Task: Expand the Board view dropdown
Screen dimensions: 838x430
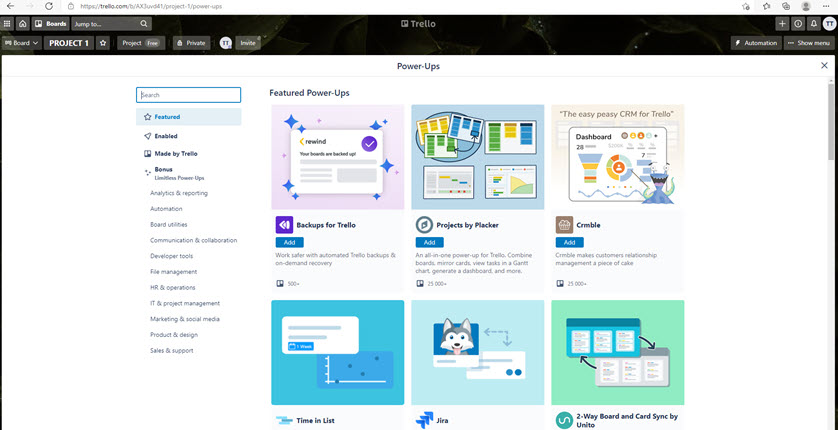Action: [21, 43]
